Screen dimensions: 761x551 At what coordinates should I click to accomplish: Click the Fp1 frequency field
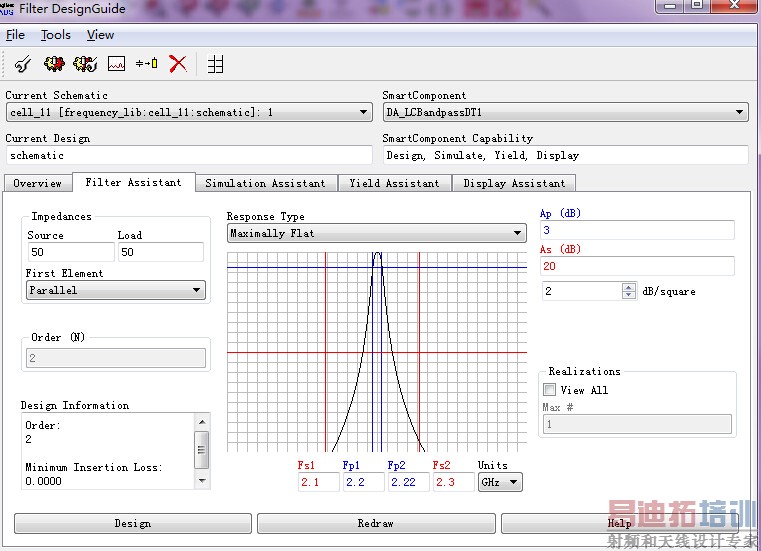(364, 482)
